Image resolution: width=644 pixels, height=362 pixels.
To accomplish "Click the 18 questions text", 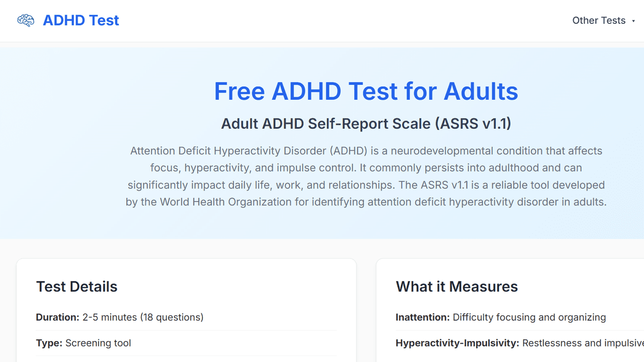I will (172, 317).
